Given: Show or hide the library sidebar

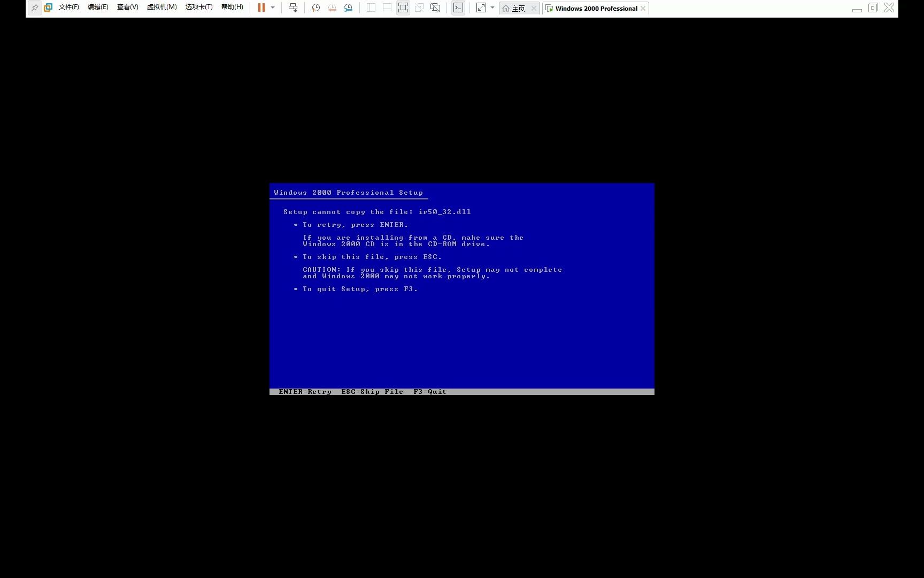Looking at the screenshot, I should click(371, 7).
